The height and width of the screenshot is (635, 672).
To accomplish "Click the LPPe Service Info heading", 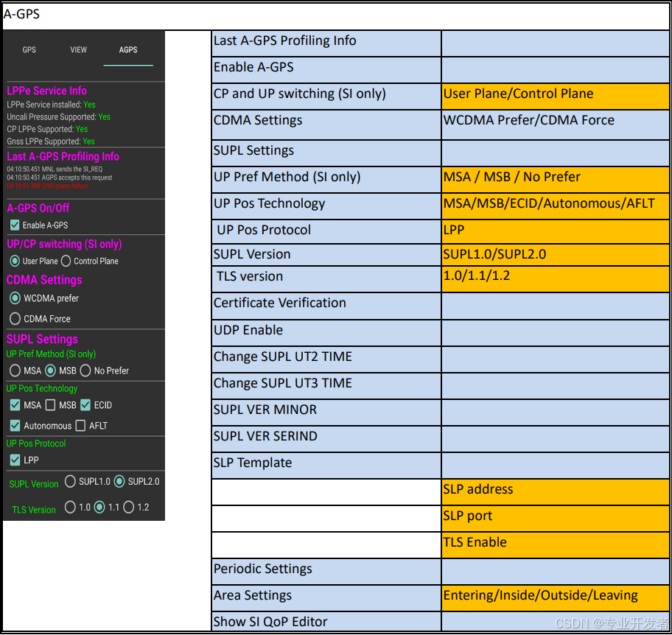I will coord(46,91).
